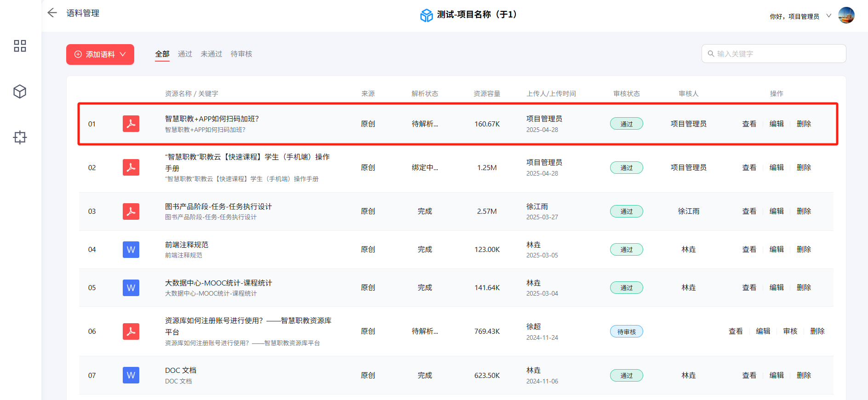Image resolution: width=868 pixels, height=400 pixels.
Task: Expand the 你好，项目管理员 user menu arrow
Action: pyautogui.click(x=829, y=16)
